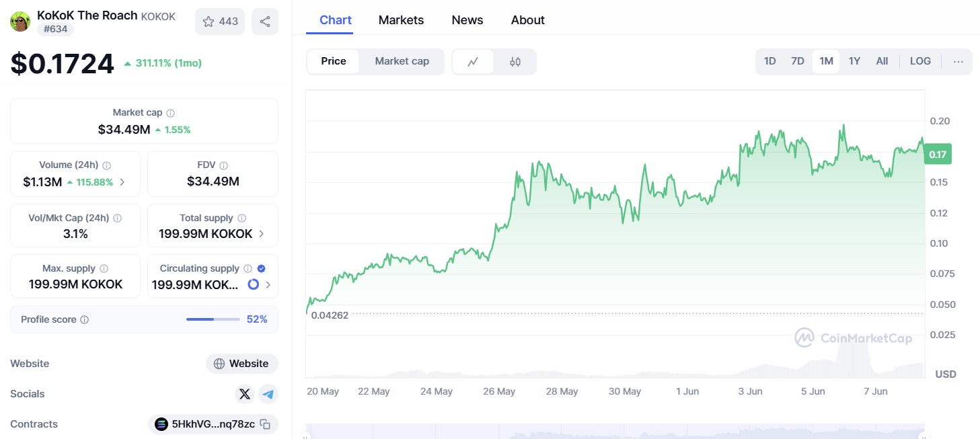Image resolution: width=980 pixels, height=439 pixels.
Task: Set chart range to All
Action: click(882, 61)
